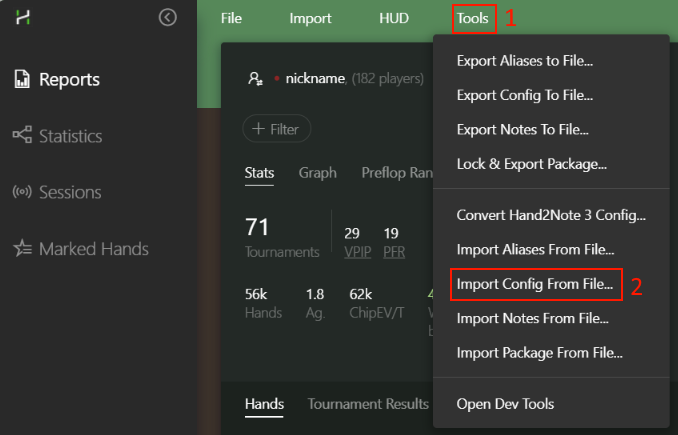Switch to the Graph tab
The width and height of the screenshot is (678, 435).
click(317, 173)
